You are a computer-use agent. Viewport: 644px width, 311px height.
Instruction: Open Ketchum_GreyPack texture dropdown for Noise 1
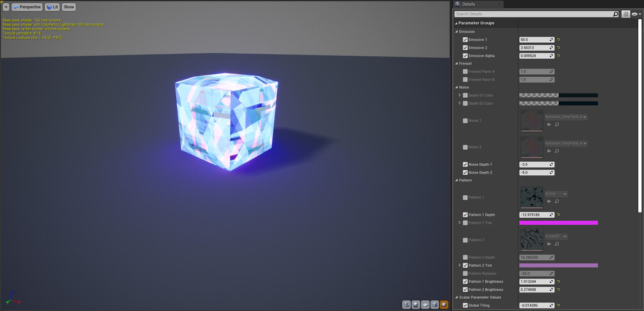(566, 117)
